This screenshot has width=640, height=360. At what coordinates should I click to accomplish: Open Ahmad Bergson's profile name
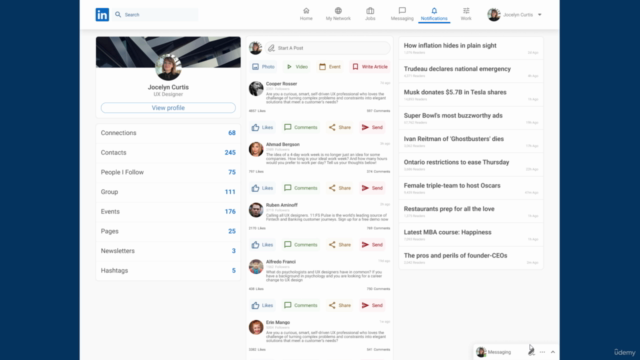coord(282,144)
